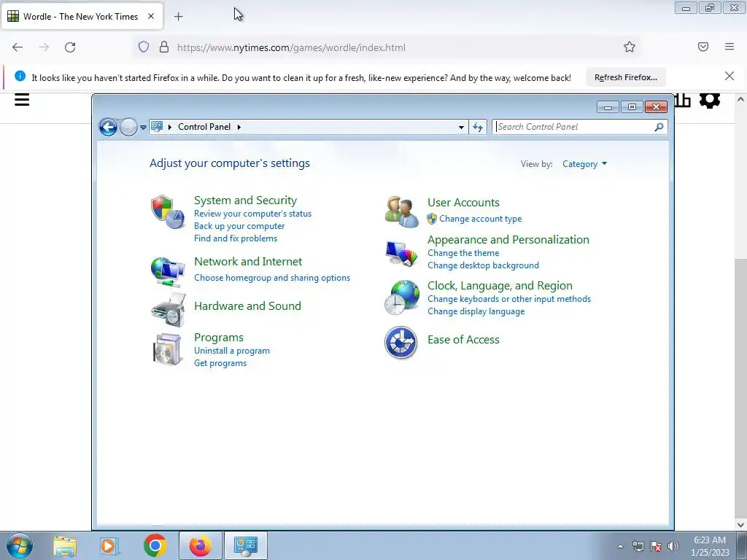Open a new Firefox tab
Viewport: 747px width, 560px height.
(x=178, y=17)
